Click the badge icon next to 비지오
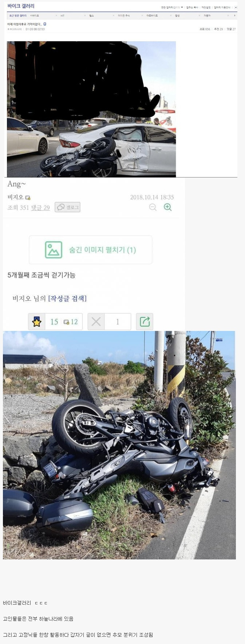This screenshot has width=245, height=644. tap(28, 198)
